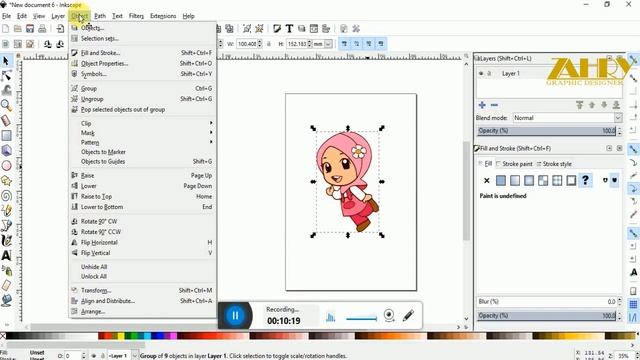Screen dimensions: 640x360
Task: Select pattern fill icon
Action: click(x=543, y=180)
